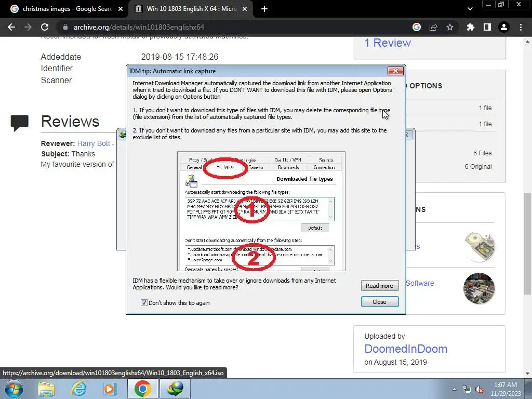This screenshot has width=532, height=399.
Task: Open File Explorer from taskbar
Action: point(46,389)
